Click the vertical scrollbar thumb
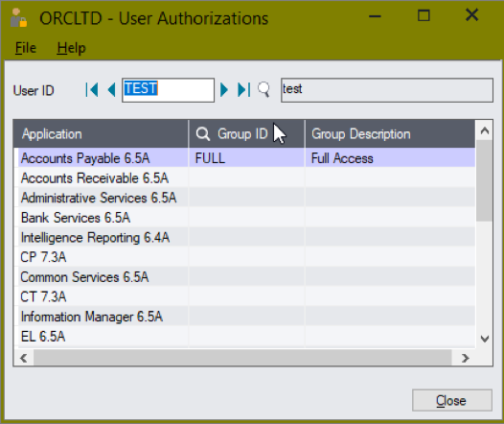 (x=485, y=180)
